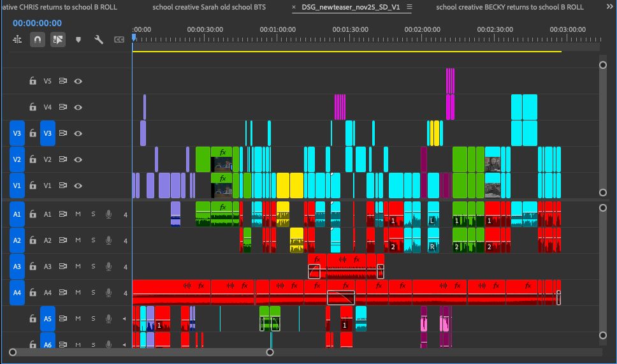Toggle sync lock on track A5
Screen dimensions: 617x364
point(62,318)
